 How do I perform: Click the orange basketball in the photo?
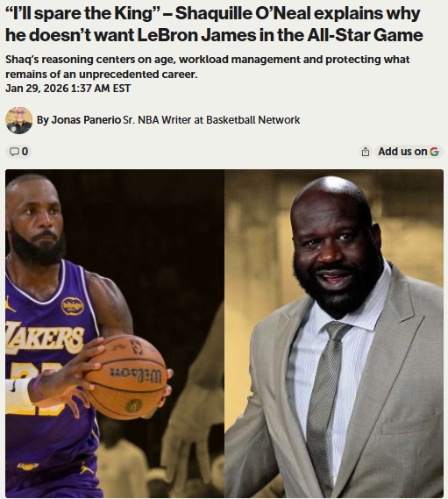125,377
